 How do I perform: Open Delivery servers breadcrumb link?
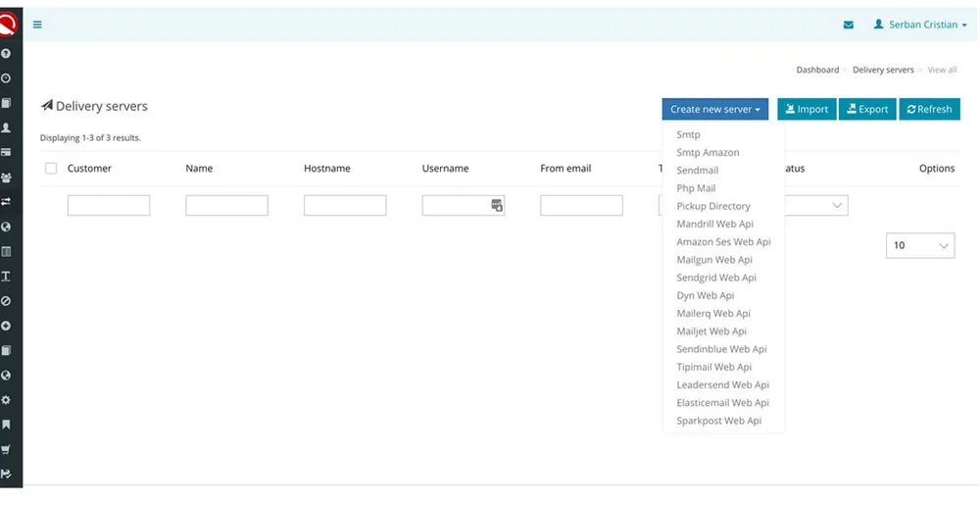coord(883,70)
